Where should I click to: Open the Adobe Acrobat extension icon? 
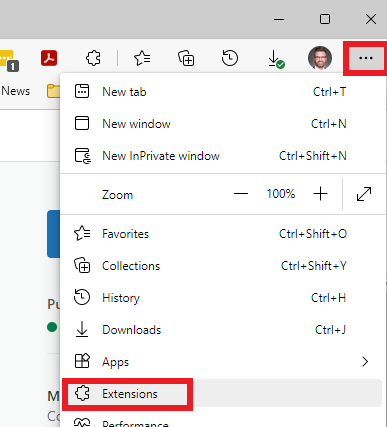(x=49, y=58)
